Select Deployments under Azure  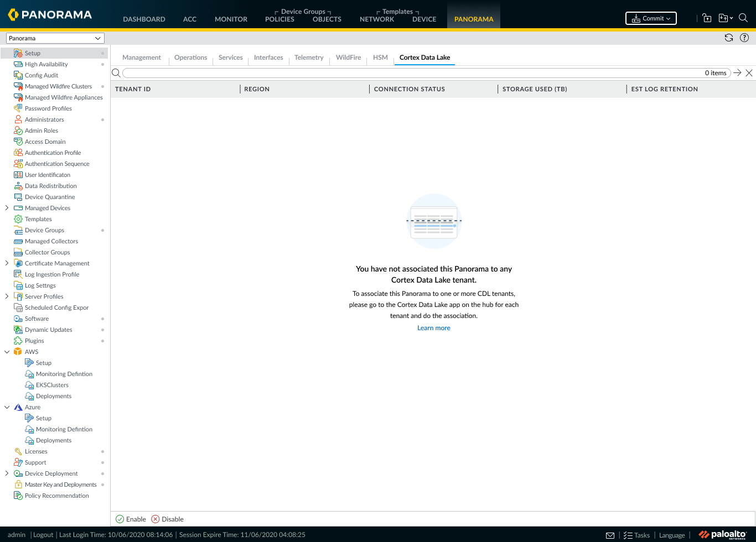tap(54, 440)
